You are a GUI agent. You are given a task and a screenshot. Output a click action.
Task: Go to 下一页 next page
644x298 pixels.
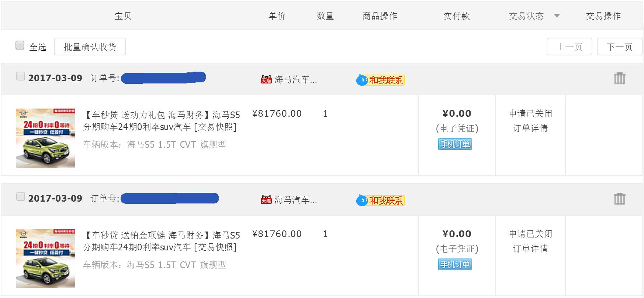click(x=619, y=47)
